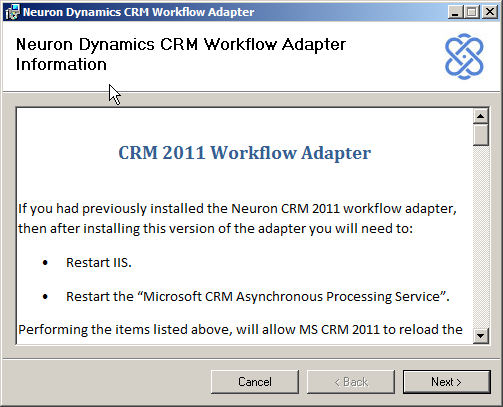The height and width of the screenshot is (407, 503).
Task: Click the installer icon in title bar
Action: pos(12,12)
